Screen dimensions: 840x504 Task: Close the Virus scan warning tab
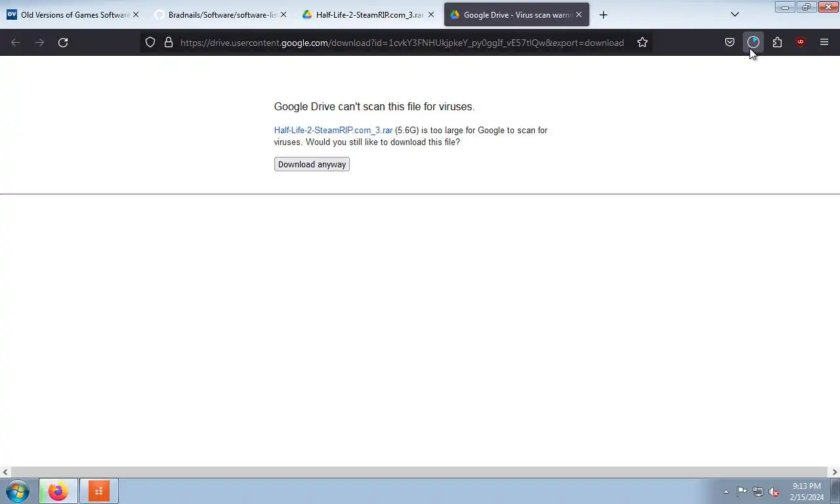(579, 14)
